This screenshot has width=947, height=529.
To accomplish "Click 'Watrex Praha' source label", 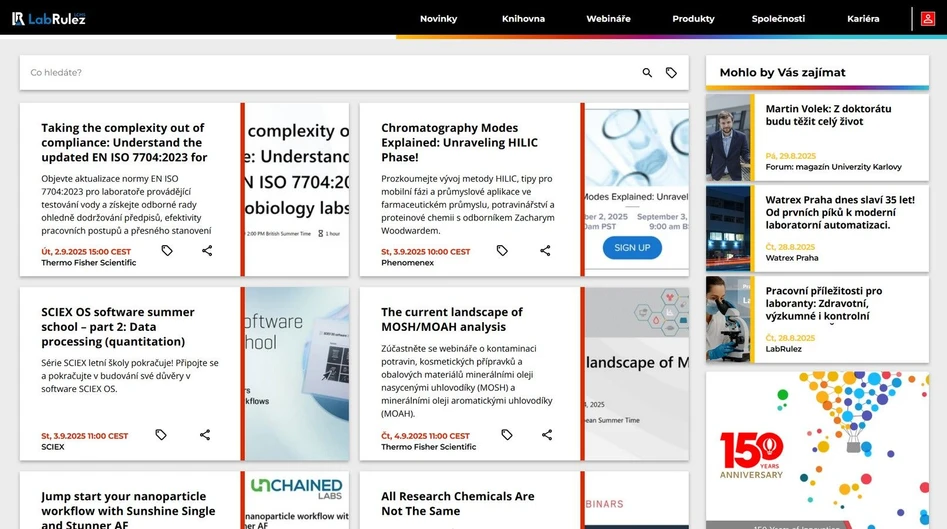I will click(x=792, y=258).
